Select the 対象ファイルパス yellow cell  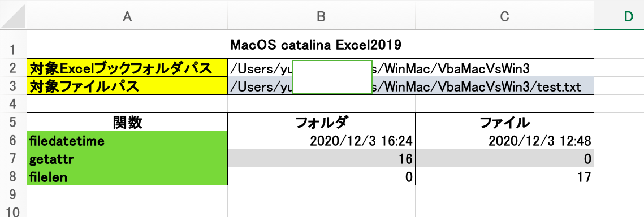point(127,86)
